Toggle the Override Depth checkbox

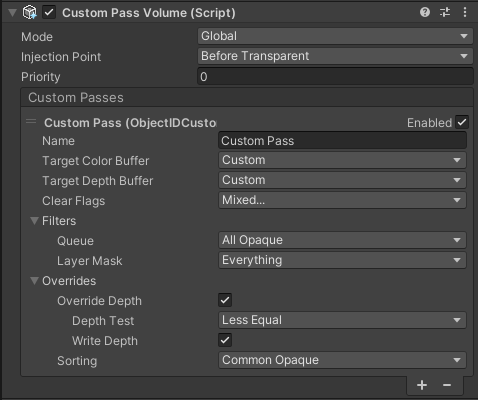pos(225,300)
